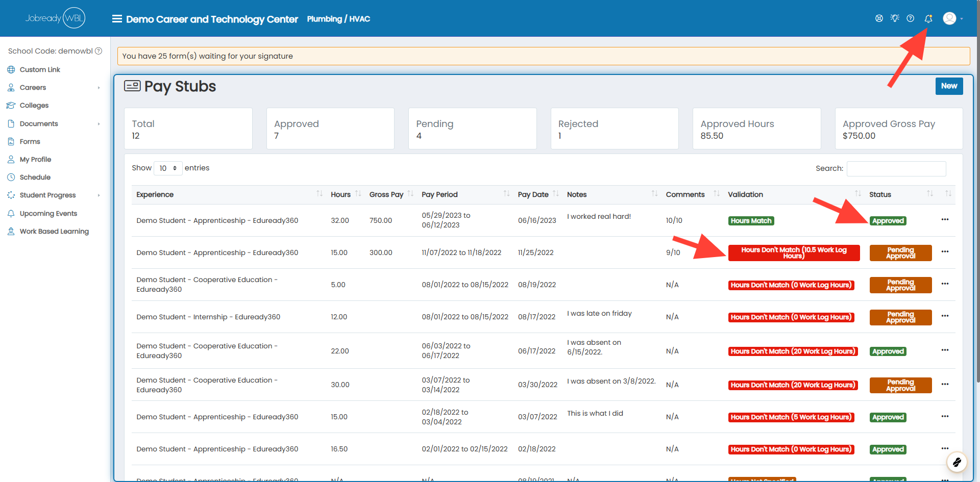This screenshot has height=482, width=980.
Task: Click the 750.00 gross pay cell
Action: (381, 220)
